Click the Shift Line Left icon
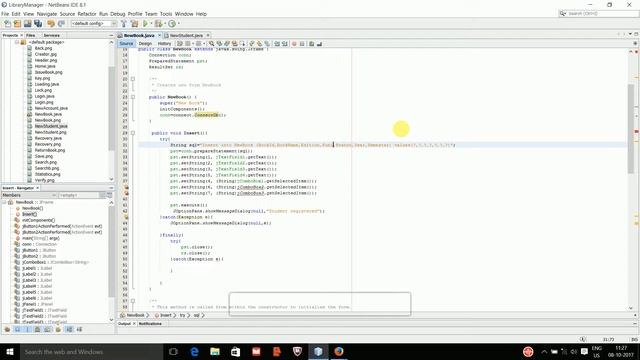The width and height of the screenshot is (640, 360). click(277, 44)
